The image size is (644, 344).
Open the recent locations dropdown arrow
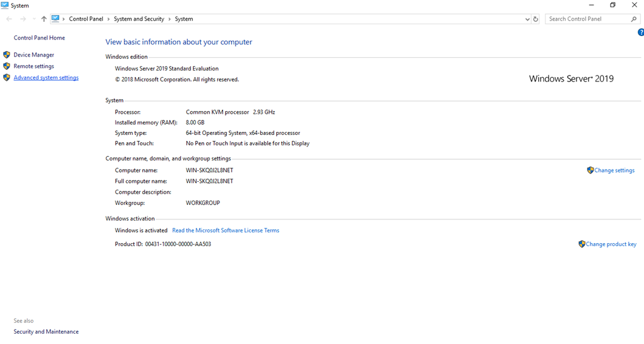pyautogui.click(x=34, y=19)
